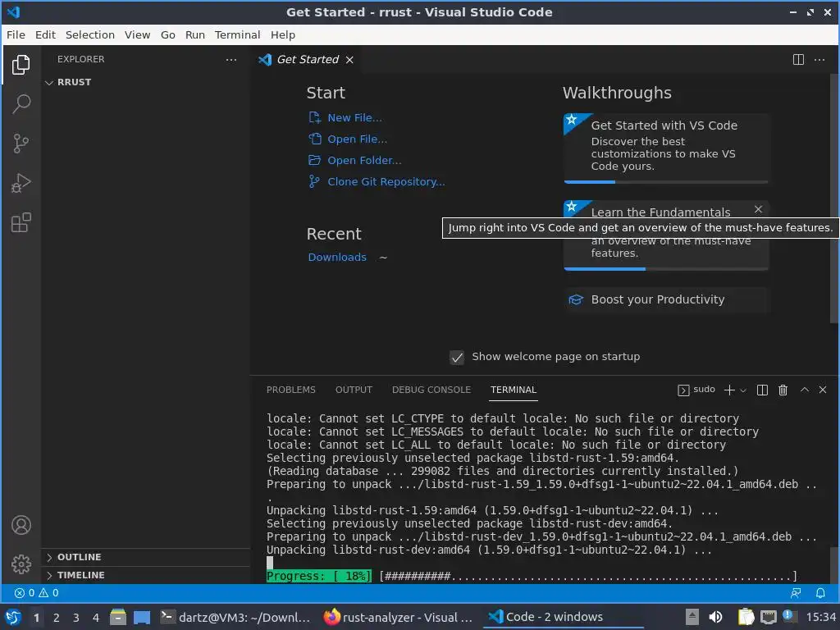This screenshot has height=630, width=840.
Task: Open the Manage gear icon
Action: (x=21, y=564)
